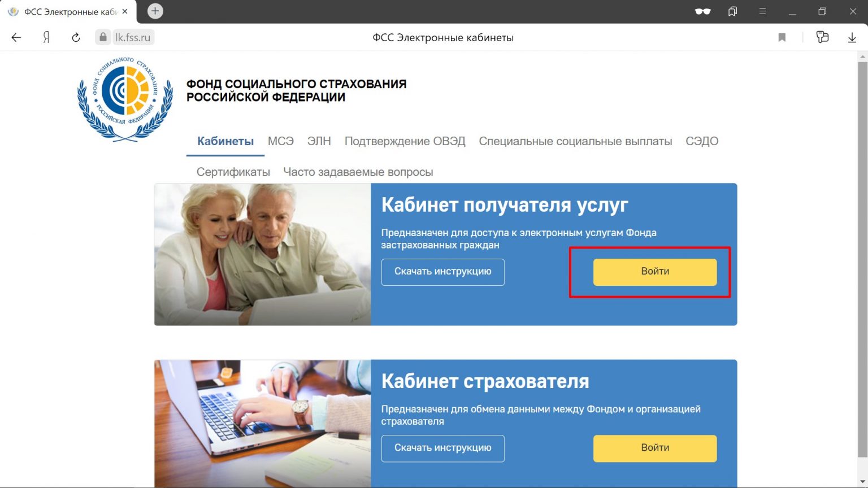Click Скачать инструкцию under Кабинет страхователя
Image resolution: width=868 pixels, height=488 pixels.
tap(443, 448)
